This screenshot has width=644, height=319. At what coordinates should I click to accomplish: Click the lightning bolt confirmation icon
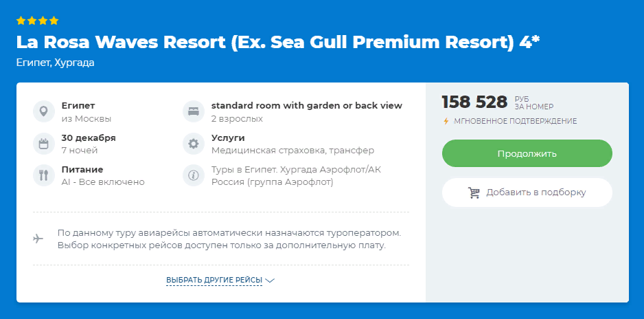pyautogui.click(x=446, y=121)
